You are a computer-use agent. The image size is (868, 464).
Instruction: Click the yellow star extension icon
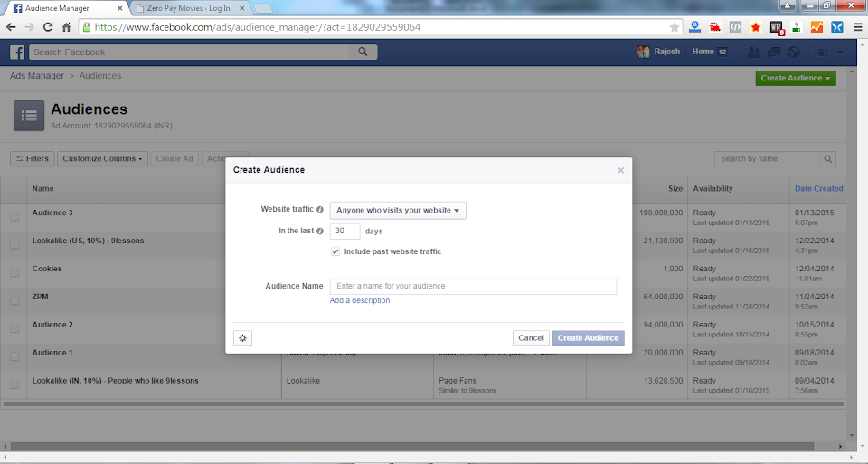756,27
